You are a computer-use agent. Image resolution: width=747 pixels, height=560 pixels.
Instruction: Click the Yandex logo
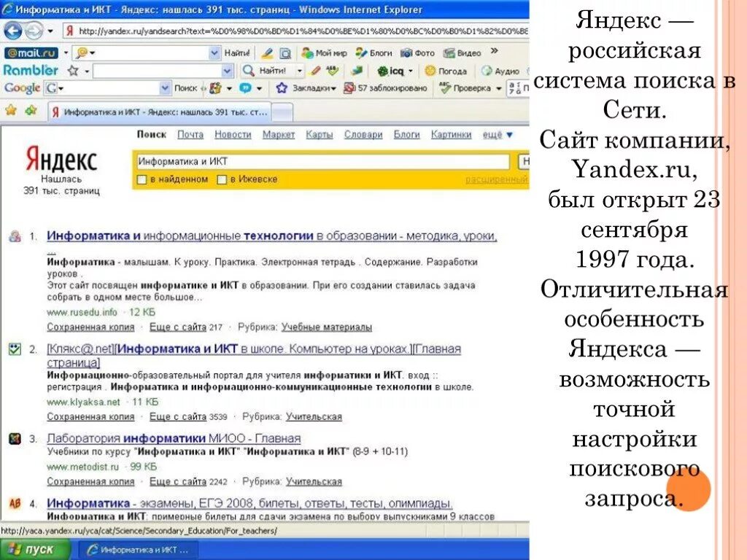tap(61, 159)
